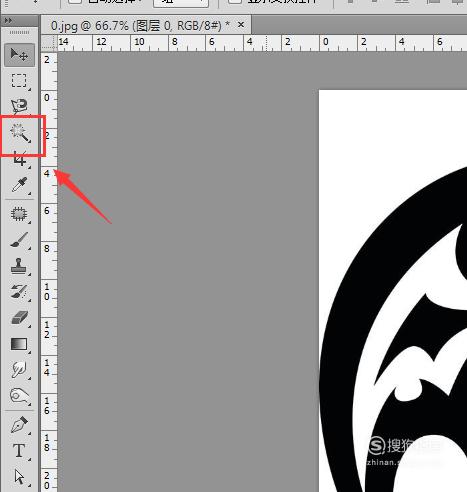Select the Rectangular Marquee tool
This screenshot has width=467, height=492.
point(19,81)
